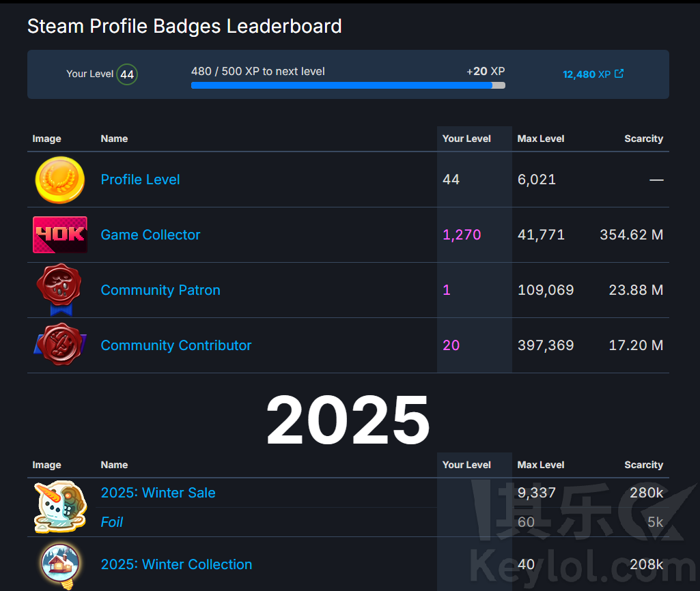This screenshot has width=700, height=591.
Task: Click the Max Level header in the 2025 table
Action: pyautogui.click(x=541, y=465)
